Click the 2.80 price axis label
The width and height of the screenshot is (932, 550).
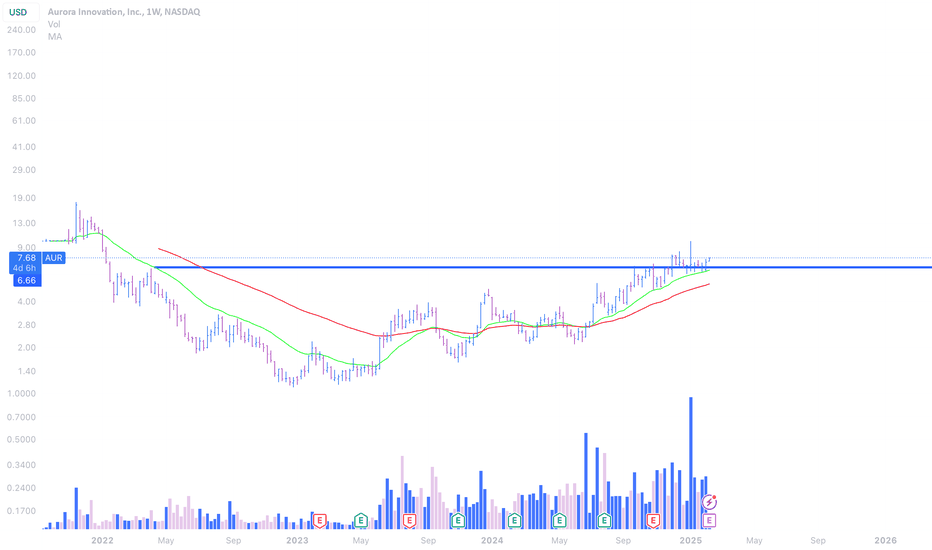coord(26,325)
